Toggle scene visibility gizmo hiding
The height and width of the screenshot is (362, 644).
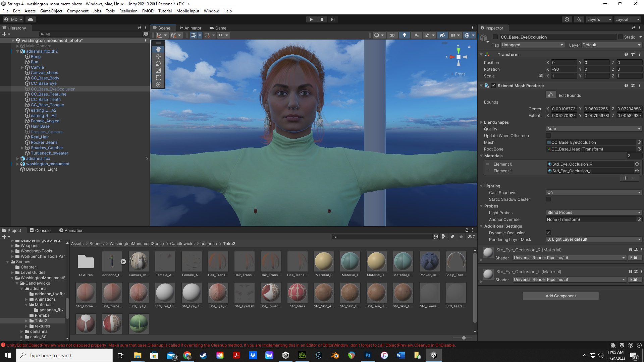pos(442,35)
